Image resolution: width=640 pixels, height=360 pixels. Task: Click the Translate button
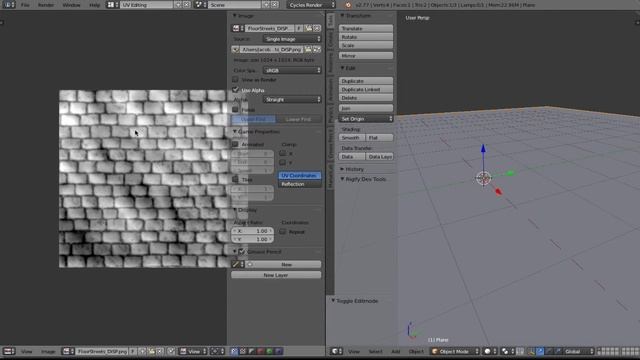click(x=366, y=28)
